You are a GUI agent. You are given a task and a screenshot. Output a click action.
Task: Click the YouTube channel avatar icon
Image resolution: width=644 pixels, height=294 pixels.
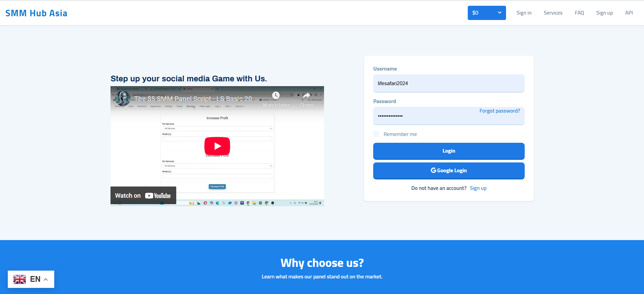coord(122,98)
